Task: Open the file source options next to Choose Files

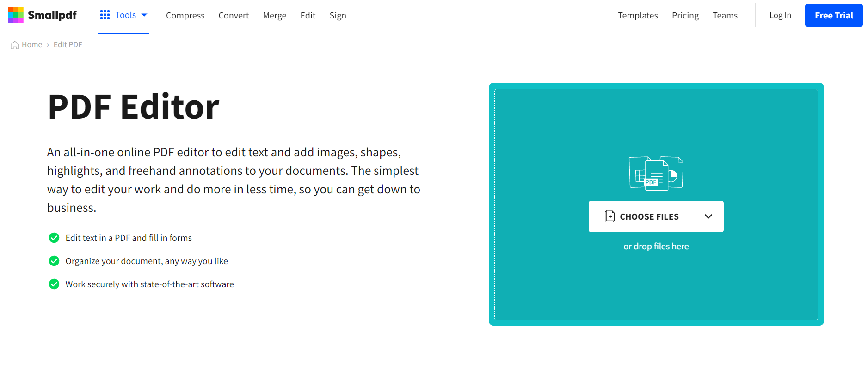Action: pos(708,216)
